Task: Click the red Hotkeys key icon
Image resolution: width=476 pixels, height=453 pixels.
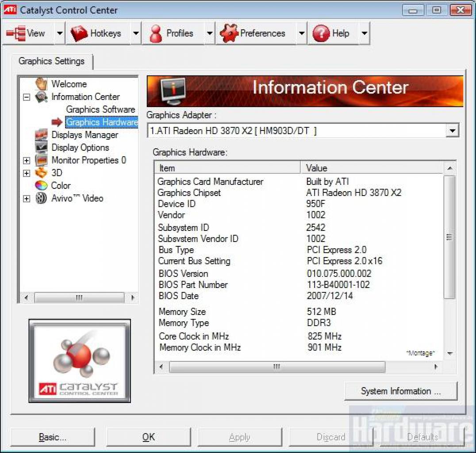Action: click(79, 33)
